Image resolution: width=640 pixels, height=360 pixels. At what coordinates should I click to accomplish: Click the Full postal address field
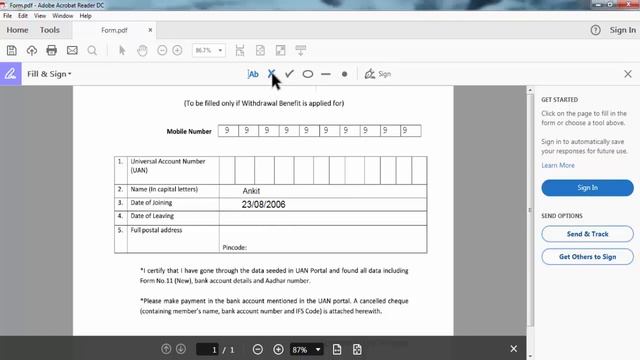click(x=323, y=239)
